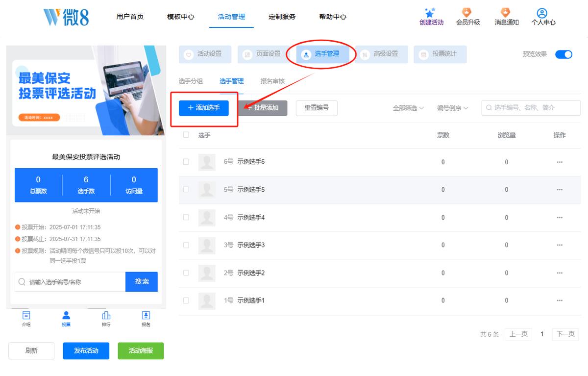Go to 用户首页 in the top menu
Image resolution: width=588 pixels, height=376 pixels.
(x=130, y=17)
